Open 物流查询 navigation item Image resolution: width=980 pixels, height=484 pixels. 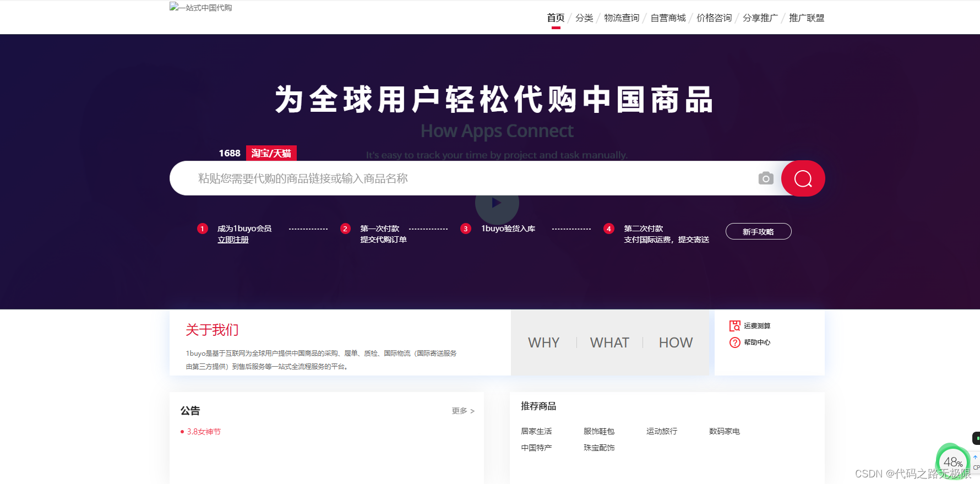pyautogui.click(x=622, y=18)
